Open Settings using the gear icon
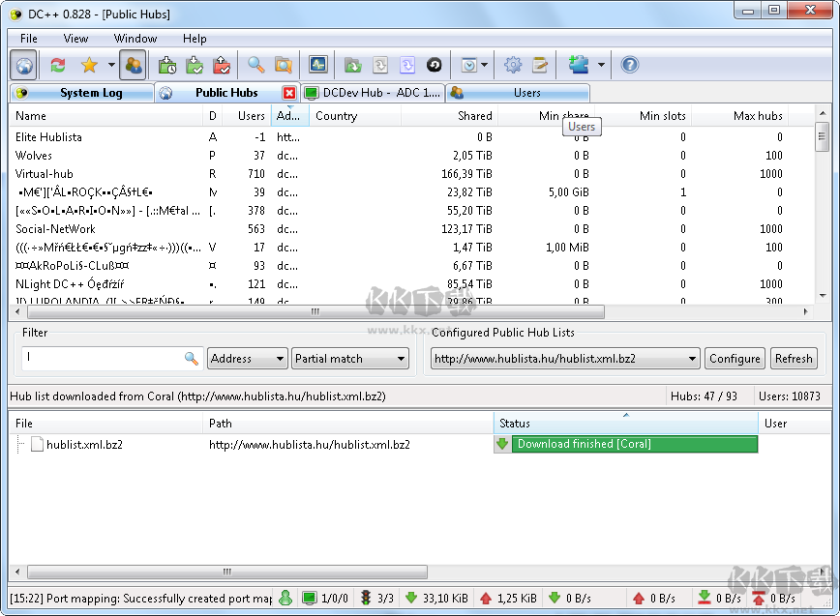The width and height of the screenshot is (840, 616). (513, 65)
